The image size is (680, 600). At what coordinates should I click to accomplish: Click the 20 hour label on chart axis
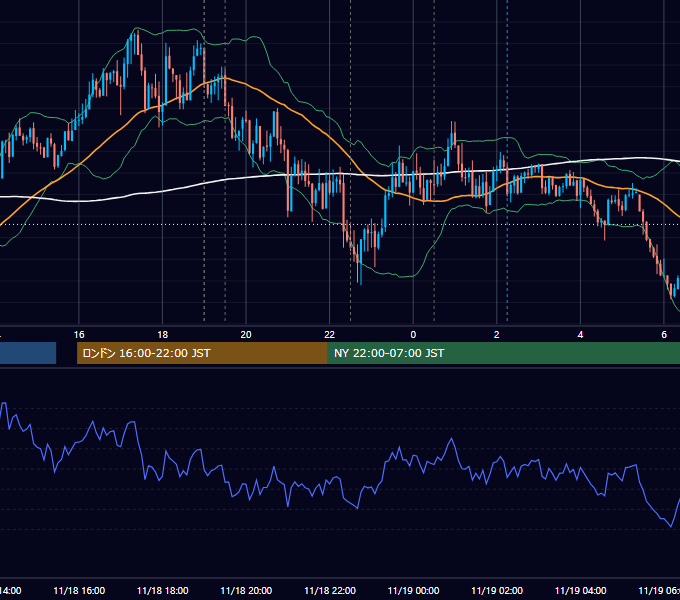coord(246,335)
